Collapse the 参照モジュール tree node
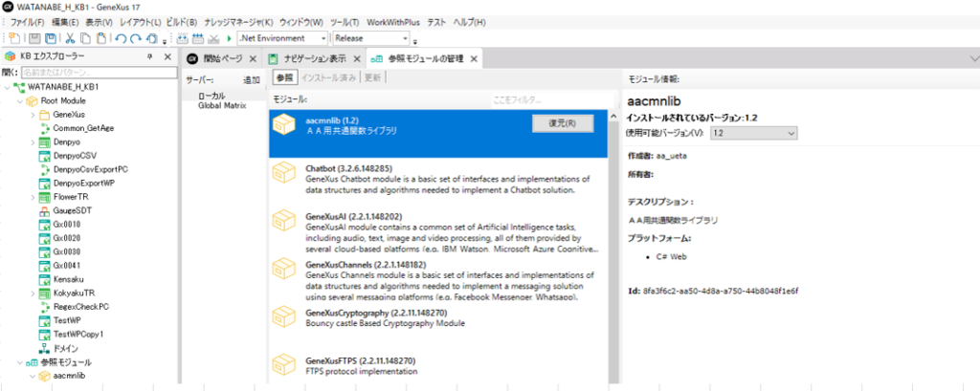Image resolution: width=980 pixels, height=391 pixels. 20,361
